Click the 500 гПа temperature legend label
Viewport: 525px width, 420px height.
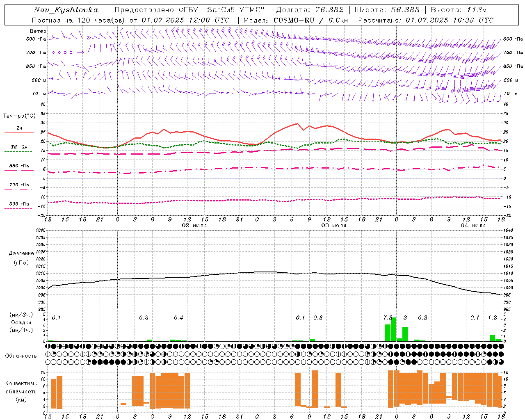pos(19,204)
